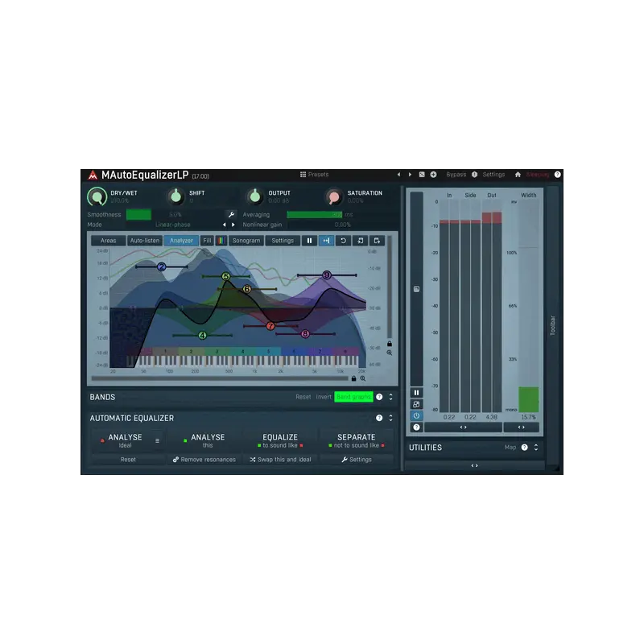Click the rainbow color spectrum icon
Viewport: 644px width, 644px height.
[221, 241]
